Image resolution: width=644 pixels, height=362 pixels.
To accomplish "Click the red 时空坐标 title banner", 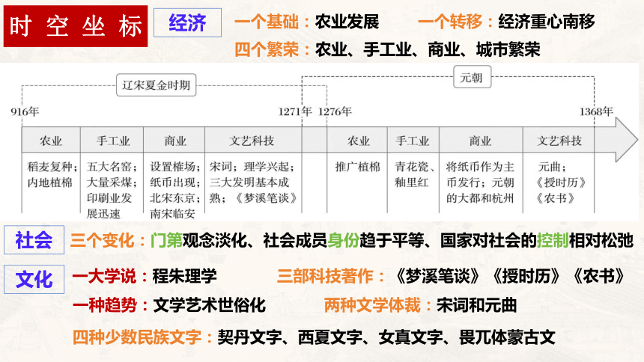I will [x=76, y=26].
